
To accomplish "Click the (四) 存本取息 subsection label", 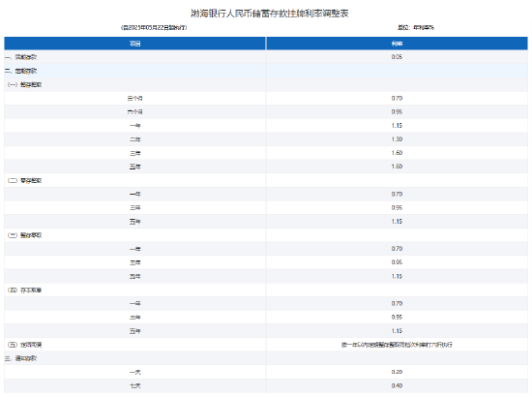I will [x=24, y=290].
